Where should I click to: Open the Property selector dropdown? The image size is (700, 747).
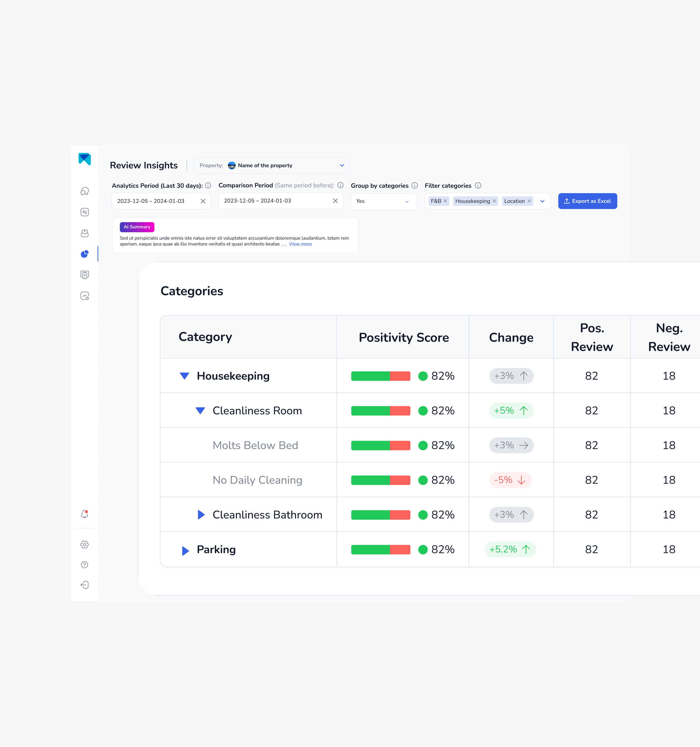(x=272, y=165)
